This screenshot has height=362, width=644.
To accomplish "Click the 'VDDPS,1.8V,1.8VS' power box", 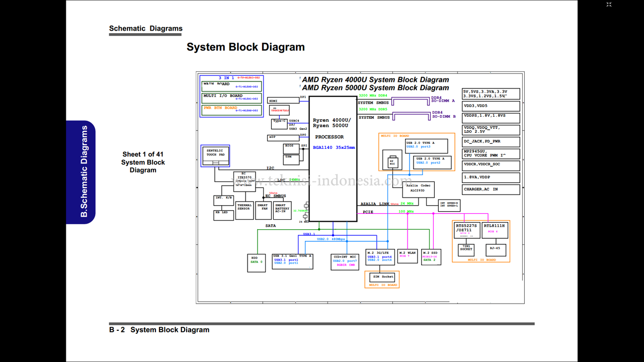I will [492, 118].
